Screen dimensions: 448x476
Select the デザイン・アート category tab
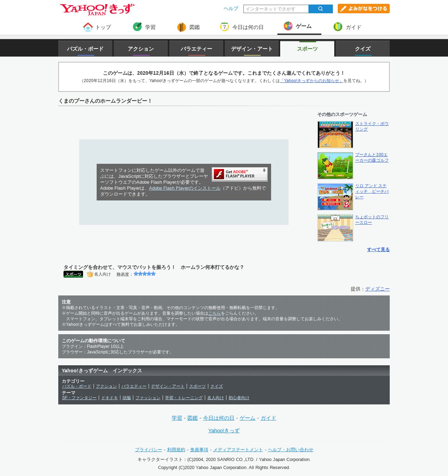252,49
